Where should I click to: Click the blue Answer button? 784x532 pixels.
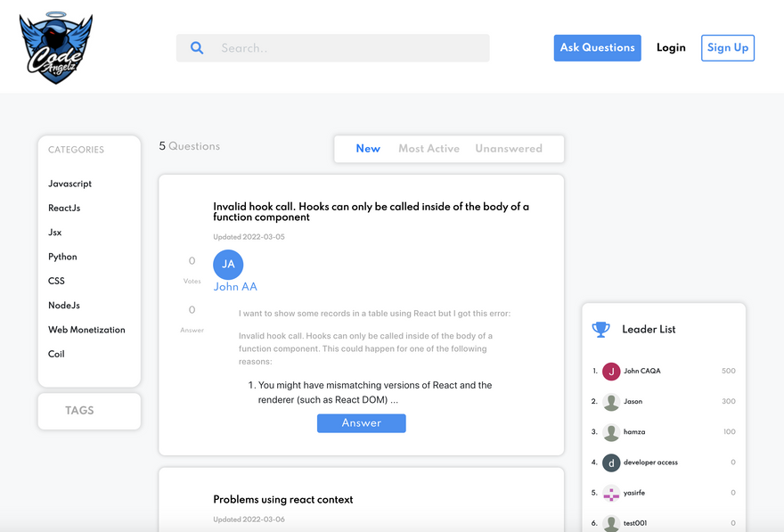361,423
